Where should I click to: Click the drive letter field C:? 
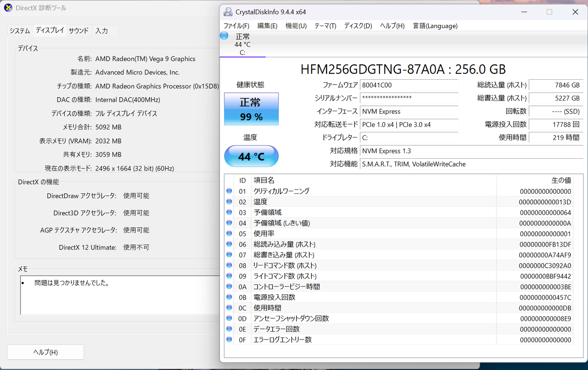[409, 138]
